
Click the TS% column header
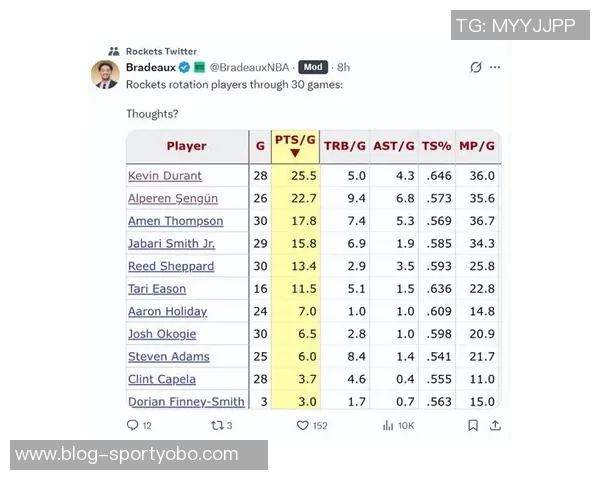pos(436,146)
